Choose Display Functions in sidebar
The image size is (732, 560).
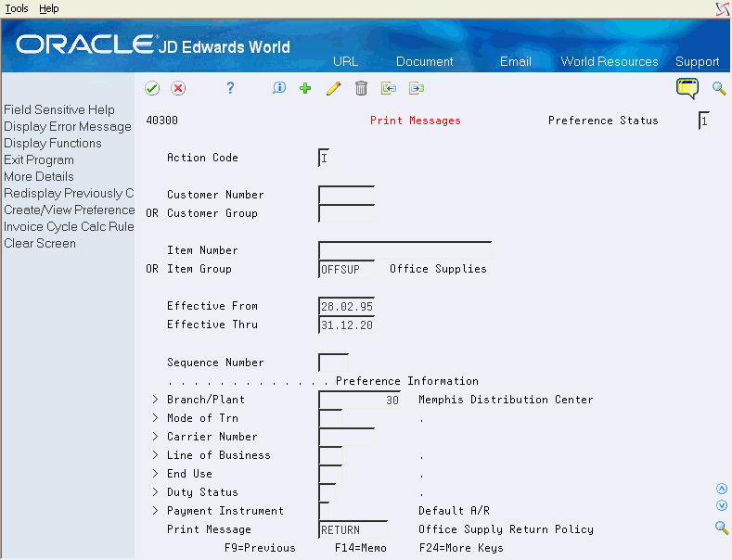point(53,144)
